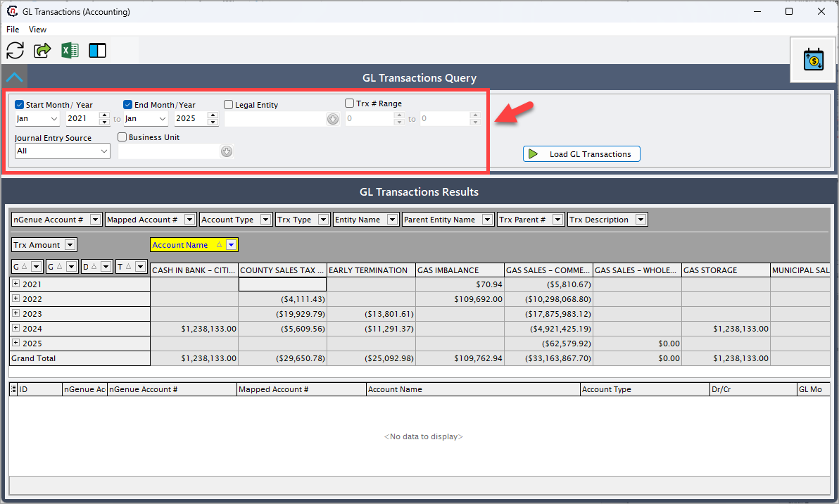Viewport: 839px width, 504px height.
Task: Open the first G pivot field dropdown
Action: point(36,267)
